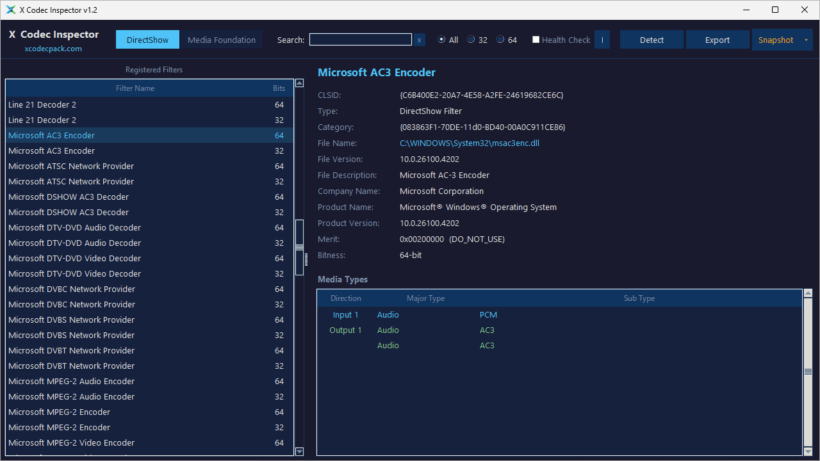
Task: Filter list scroll down arrow
Action: click(300, 451)
